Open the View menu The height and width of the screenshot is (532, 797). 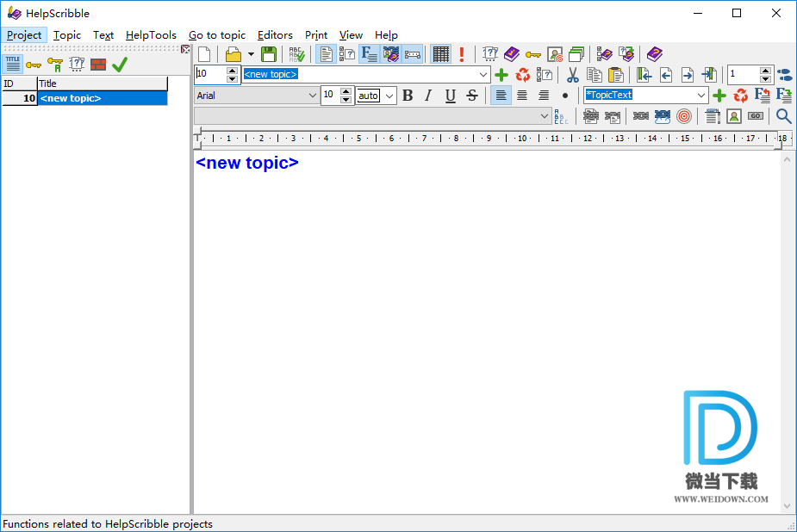[351, 35]
